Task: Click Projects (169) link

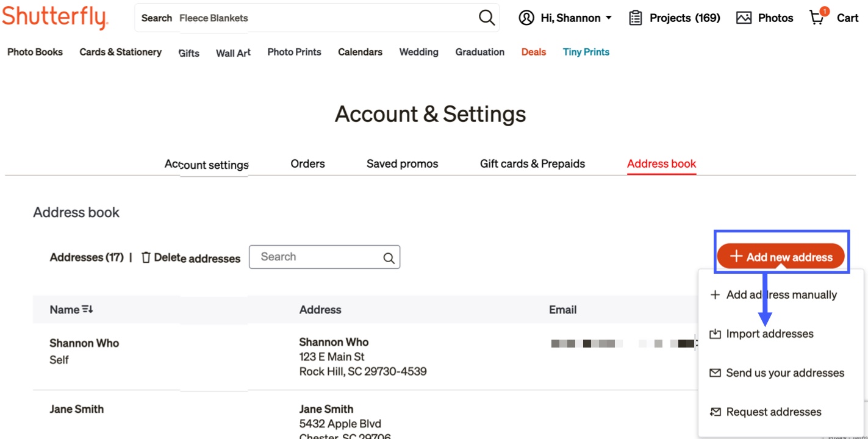Action: pos(684,18)
